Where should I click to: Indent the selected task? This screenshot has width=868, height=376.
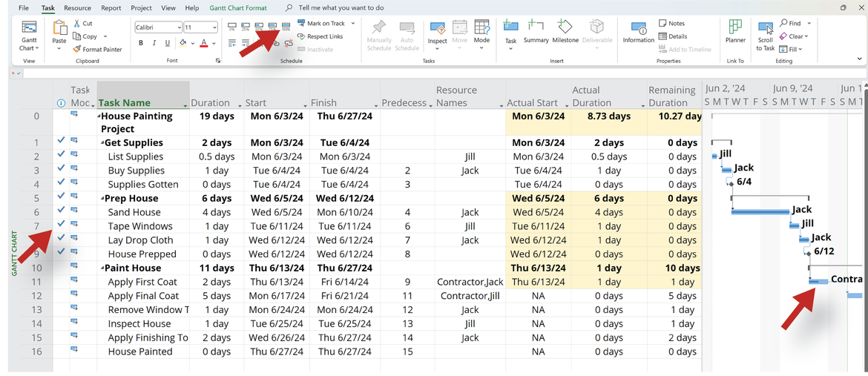[246, 42]
